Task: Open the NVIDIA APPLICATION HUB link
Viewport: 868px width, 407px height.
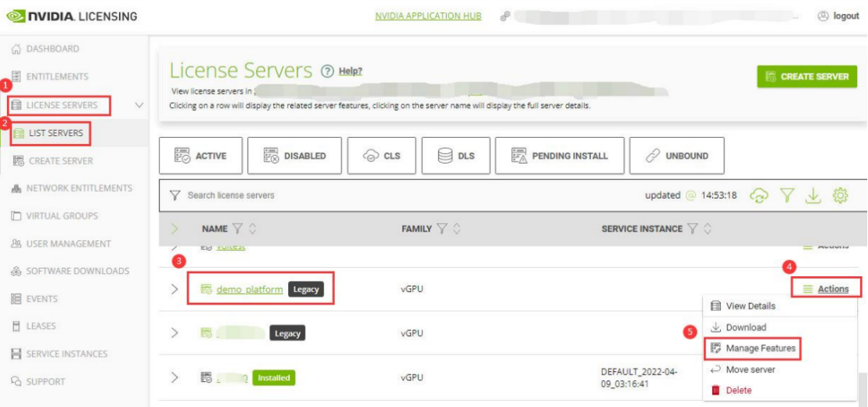Action: [428, 16]
